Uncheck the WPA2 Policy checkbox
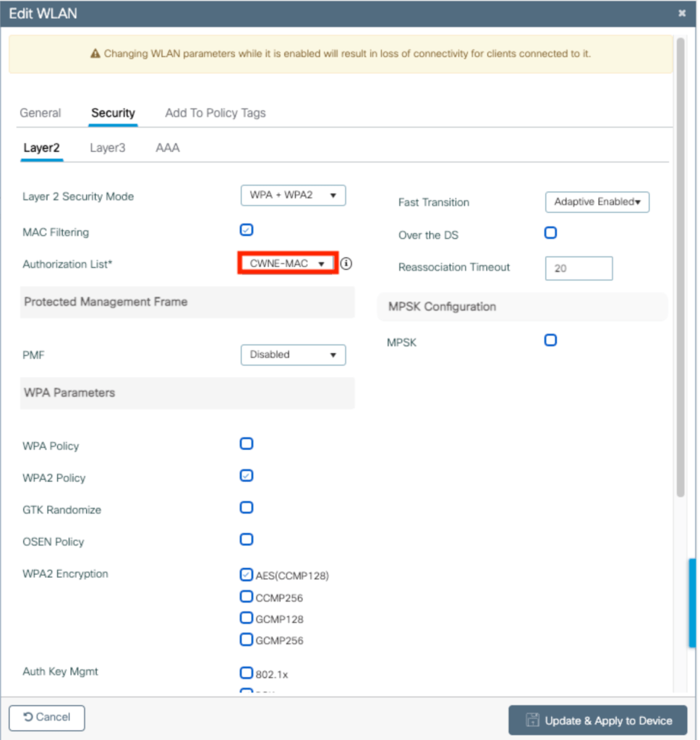 click(247, 476)
